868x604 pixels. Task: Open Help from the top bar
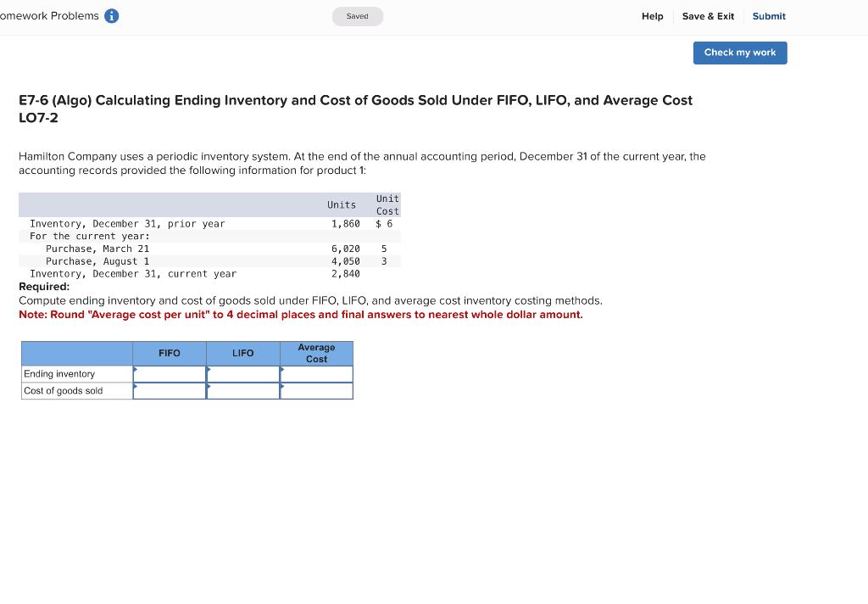pyautogui.click(x=652, y=16)
